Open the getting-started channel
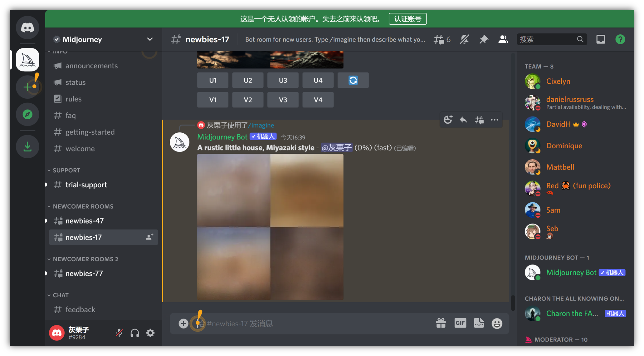 pos(90,132)
